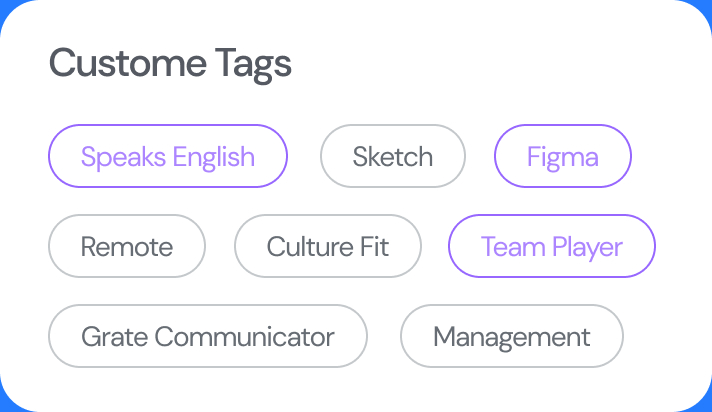Image resolution: width=712 pixels, height=412 pixels.
Task: Add Grate Communicator to selected tags
Action: click(208, 337)
